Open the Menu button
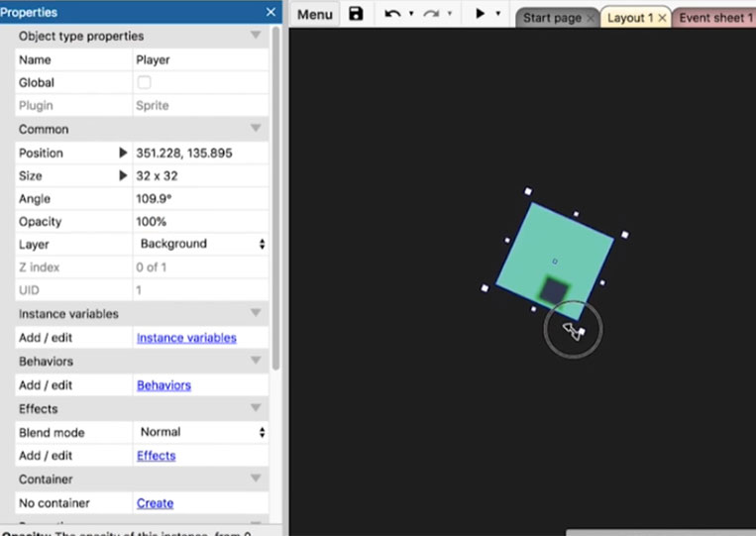756x536 pixels. pos(315,15)
